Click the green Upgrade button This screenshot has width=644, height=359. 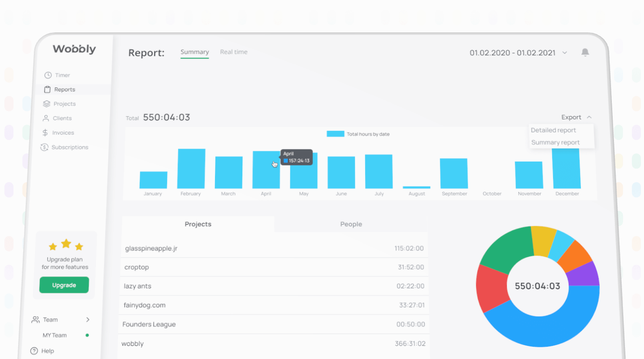point(64,285)
